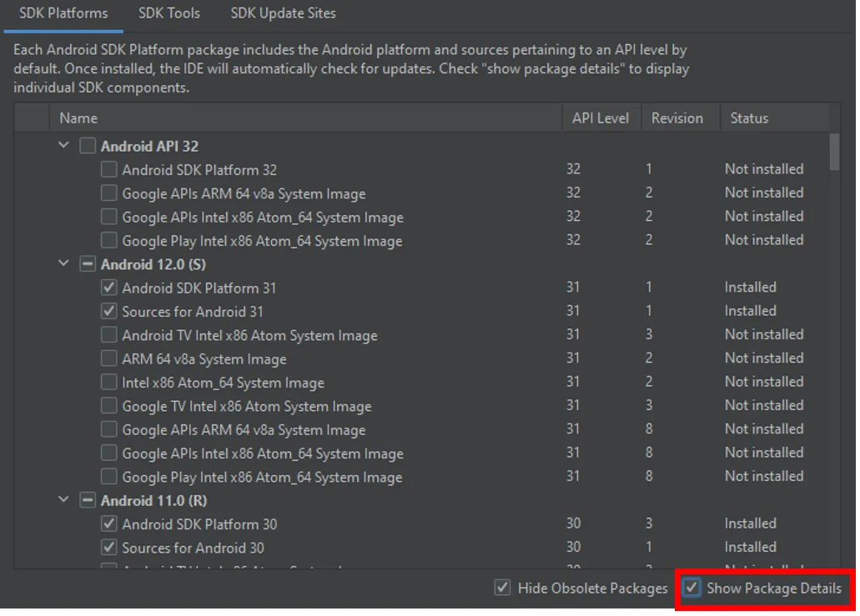Click the Status column header
Image resolution: width=860 pixels, height=616 pixels.
click(x=749, y=118)
